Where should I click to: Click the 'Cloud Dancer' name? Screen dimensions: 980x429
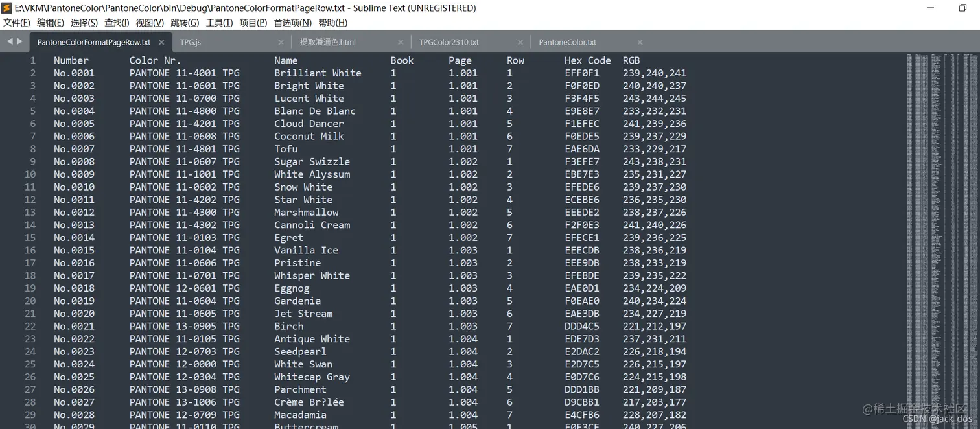pyautogui.click(x=309, y=124)
